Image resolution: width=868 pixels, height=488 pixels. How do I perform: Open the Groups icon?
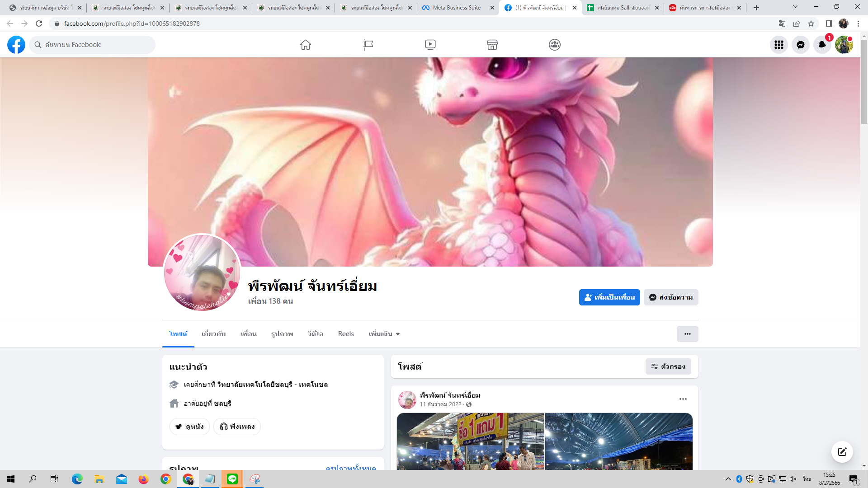[554, 45]
